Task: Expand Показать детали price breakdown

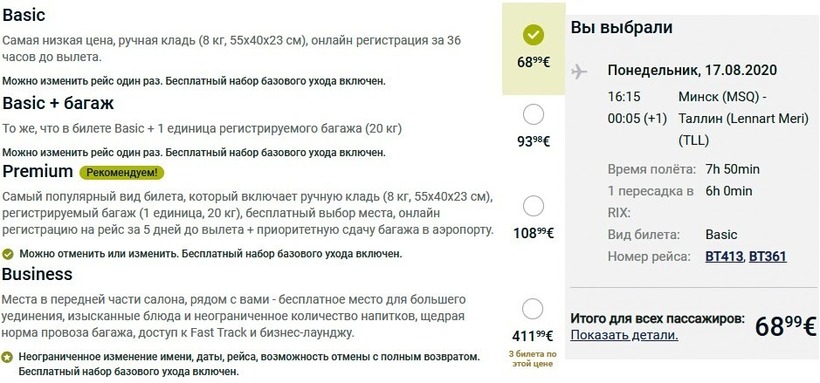Action: tap(624, 335)
